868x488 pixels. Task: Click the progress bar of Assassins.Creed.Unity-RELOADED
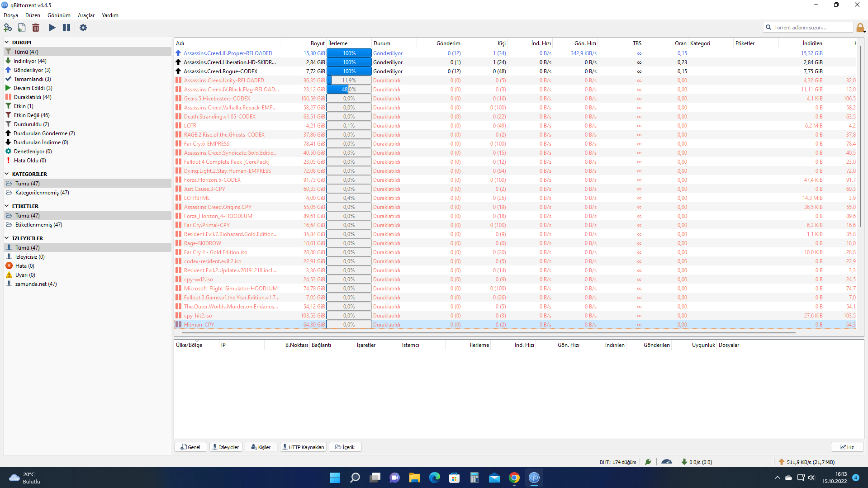(349, 81)
